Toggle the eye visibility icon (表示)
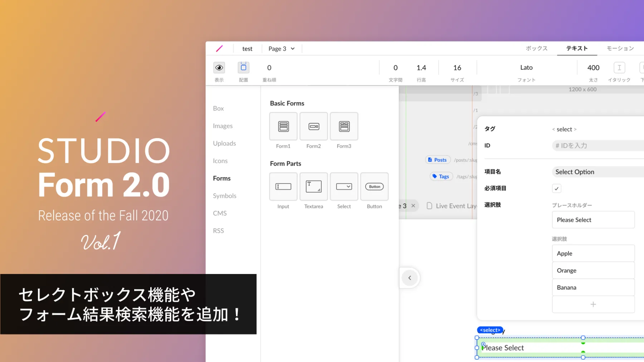The height and width of the screenshot is (362, 644). [219, 68]
